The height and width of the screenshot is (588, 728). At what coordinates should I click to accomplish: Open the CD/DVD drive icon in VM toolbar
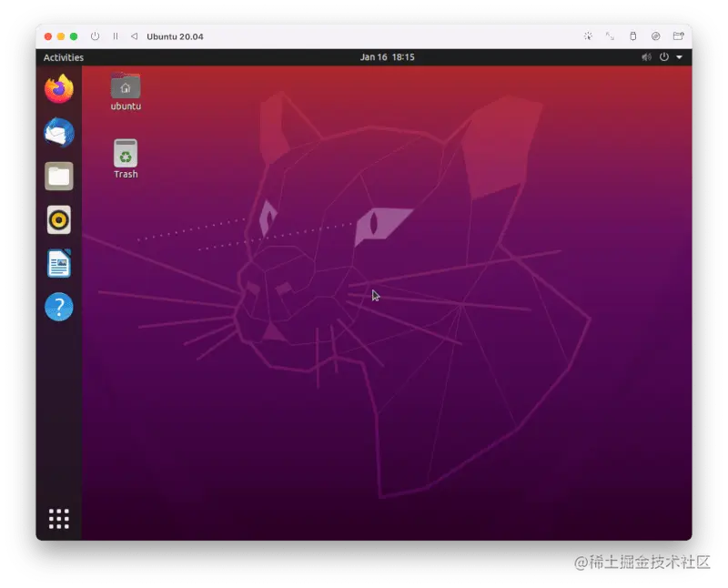click(655, 36)
